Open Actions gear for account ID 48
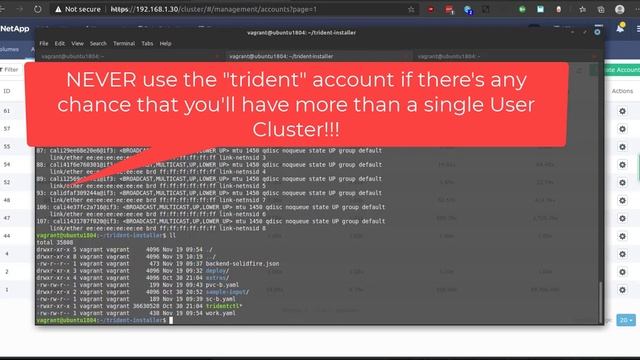This screenshot has height=360, width=640. [622, 200]
